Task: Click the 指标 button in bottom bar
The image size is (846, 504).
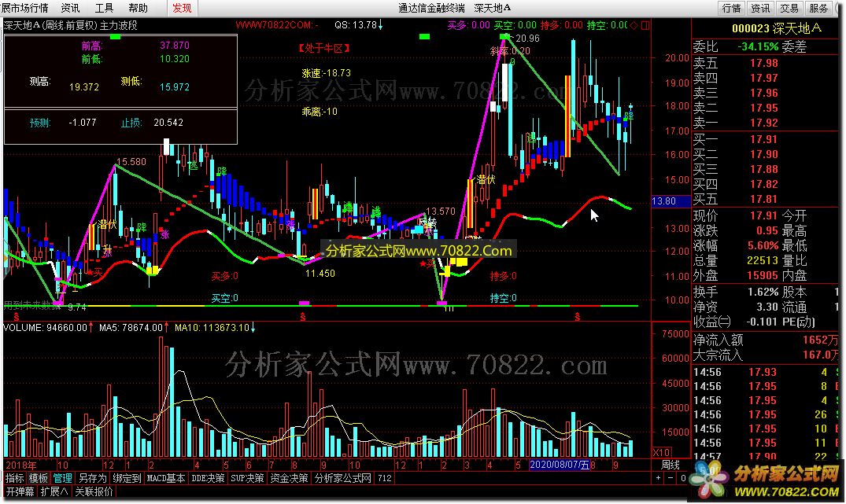Action: (15, 478)
